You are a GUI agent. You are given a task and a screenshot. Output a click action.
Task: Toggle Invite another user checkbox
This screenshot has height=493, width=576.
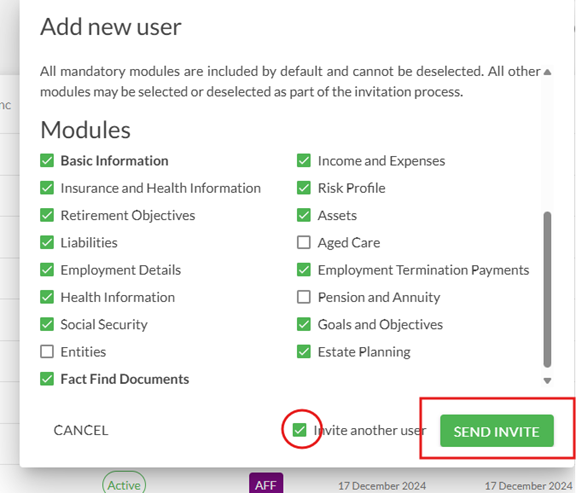coord(300,430)
